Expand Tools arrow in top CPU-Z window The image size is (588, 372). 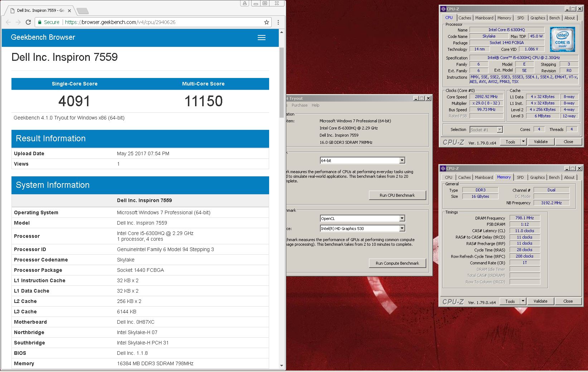point(523,142)
